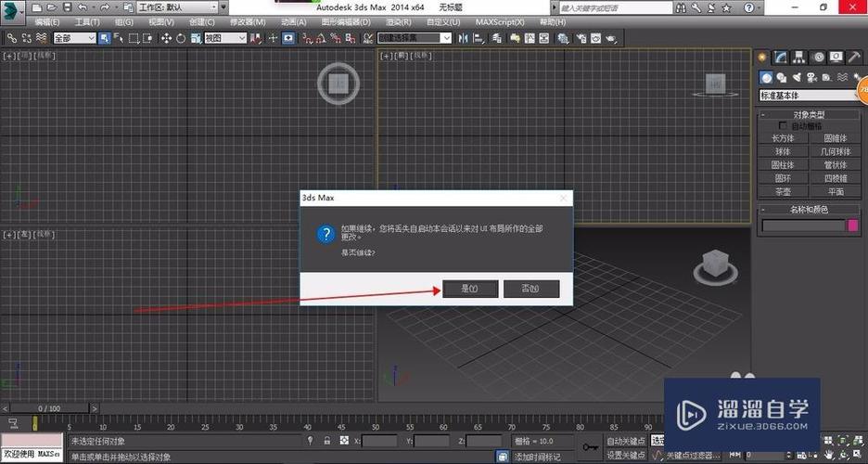Click the Render Setup icon
868x464 pixels.
click(x=581, y=38)
